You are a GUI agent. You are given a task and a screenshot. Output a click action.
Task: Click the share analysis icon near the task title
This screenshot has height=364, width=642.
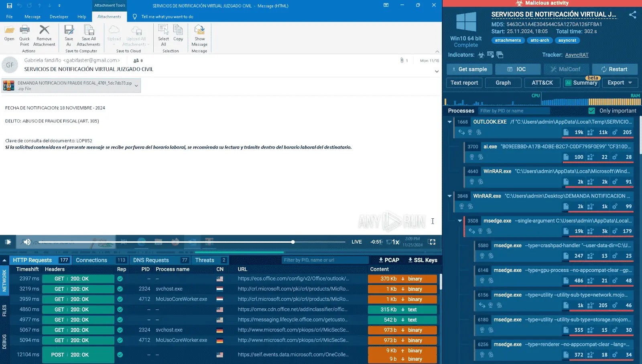[633, 14]
